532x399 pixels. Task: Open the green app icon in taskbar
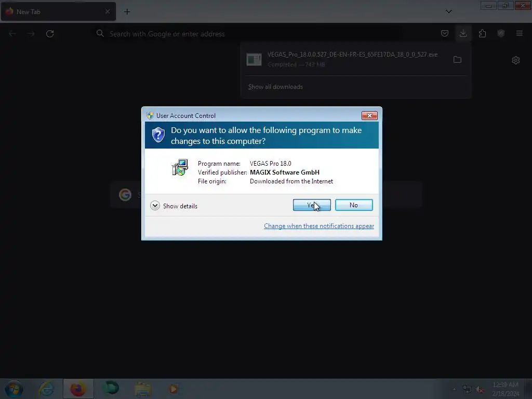coord(110,389)
